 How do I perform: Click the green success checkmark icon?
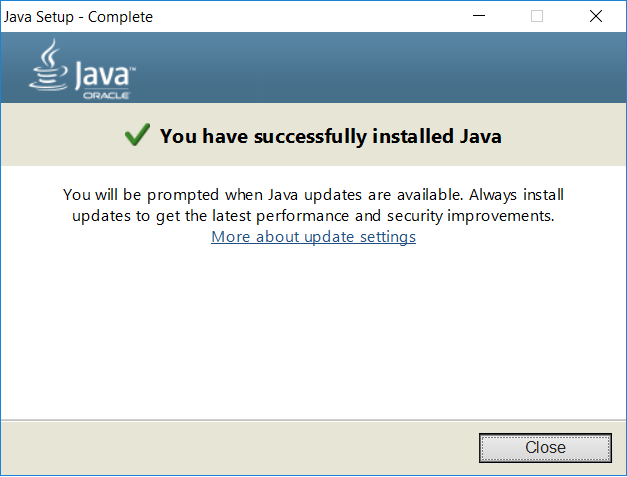(x=137, y=134)
